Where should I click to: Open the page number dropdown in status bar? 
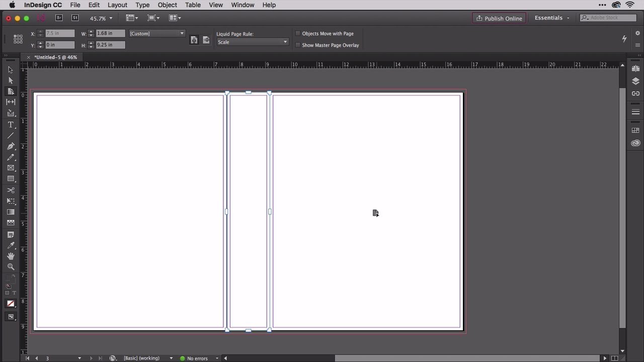pyautogui.click(x=79, y=358)
